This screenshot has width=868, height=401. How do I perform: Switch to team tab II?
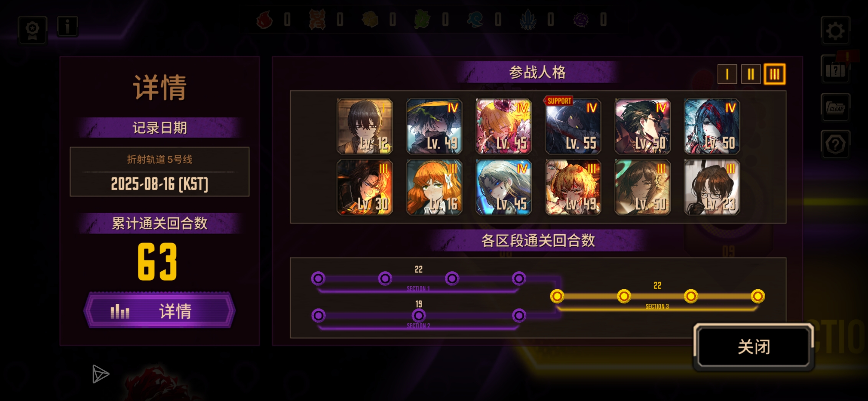pos(750,74)
